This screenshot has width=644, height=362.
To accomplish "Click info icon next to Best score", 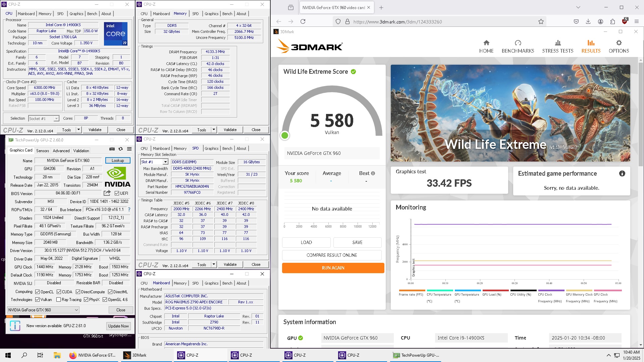I will [x=373, y=173].
